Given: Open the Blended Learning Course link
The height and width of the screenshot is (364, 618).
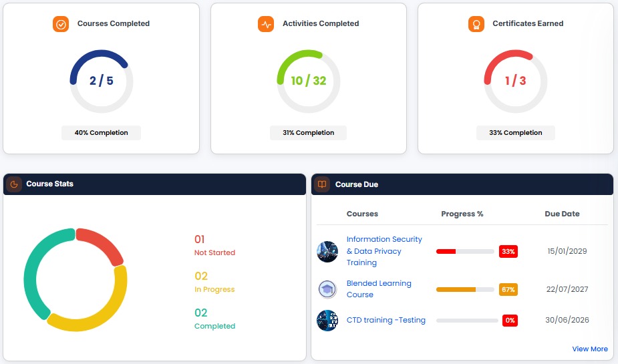Looking at the screenshot, I should click(x=379, y=289).
